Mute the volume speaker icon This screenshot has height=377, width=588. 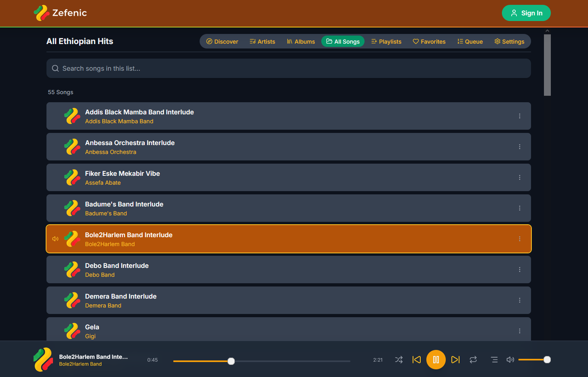[510, 360]
